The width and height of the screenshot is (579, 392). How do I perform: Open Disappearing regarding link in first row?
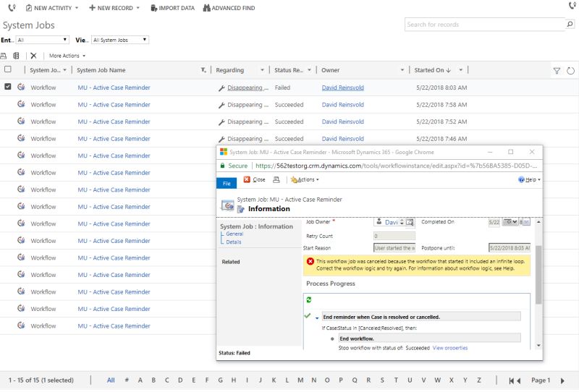(x=248, y=88)
